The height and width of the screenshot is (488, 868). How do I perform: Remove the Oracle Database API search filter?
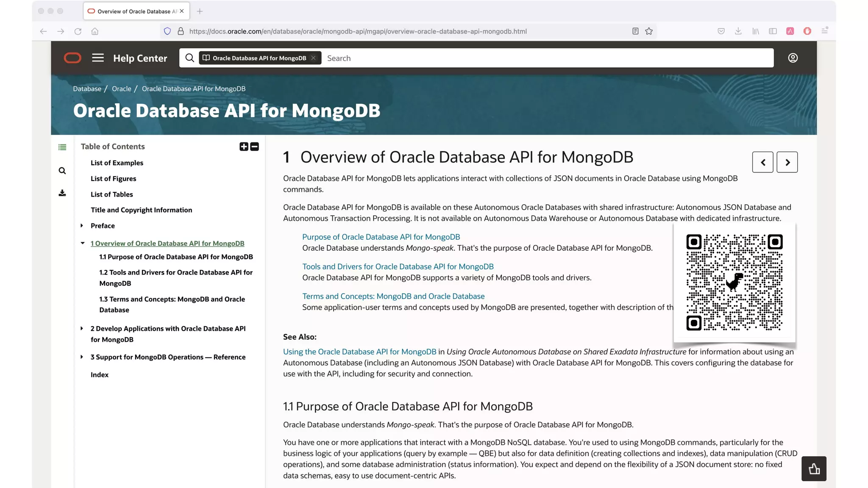coord(313,58)
